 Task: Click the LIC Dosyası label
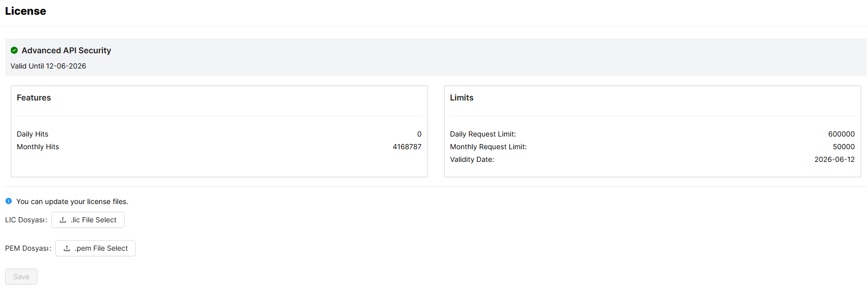[26, 220]
